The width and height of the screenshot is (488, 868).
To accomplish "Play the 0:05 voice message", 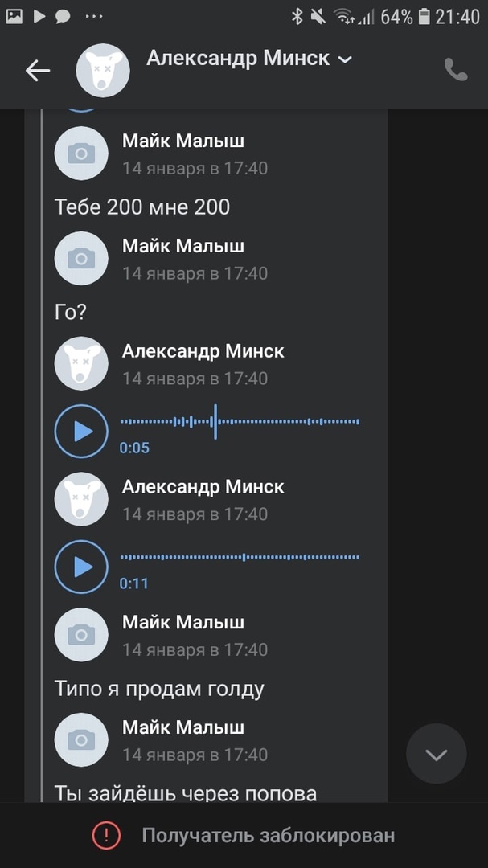I will pyautogui.click(x=81, y=432).
